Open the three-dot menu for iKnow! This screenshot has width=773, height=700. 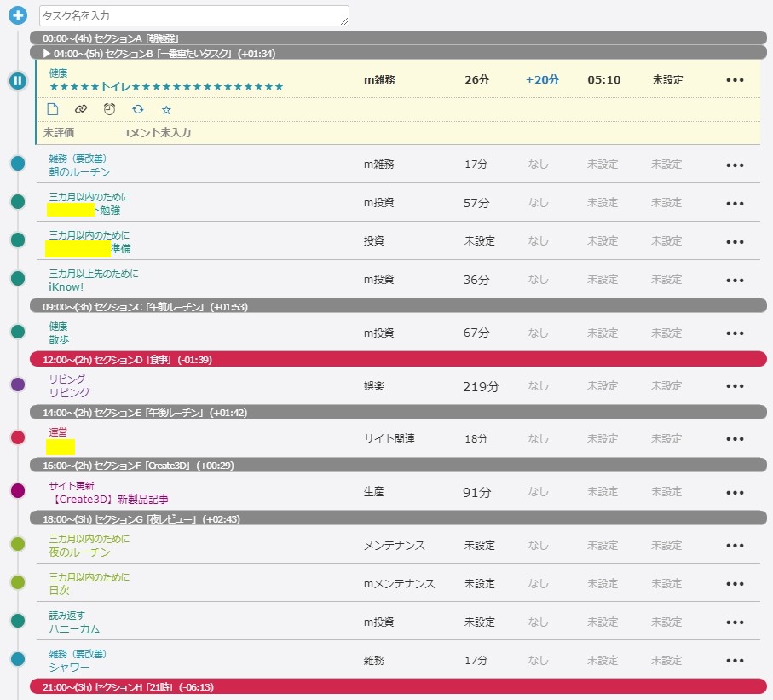[x=735, y=281]
